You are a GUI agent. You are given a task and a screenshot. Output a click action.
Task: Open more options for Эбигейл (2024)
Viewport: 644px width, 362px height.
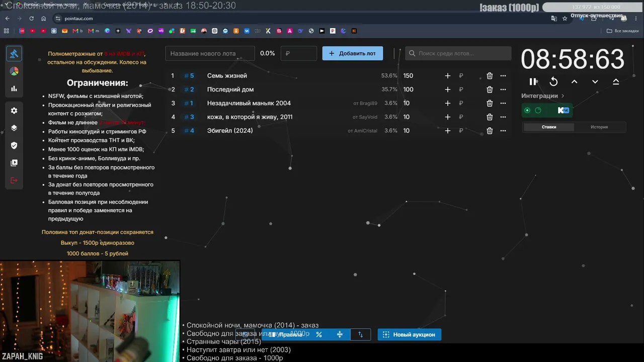click(x=503, y=131)
